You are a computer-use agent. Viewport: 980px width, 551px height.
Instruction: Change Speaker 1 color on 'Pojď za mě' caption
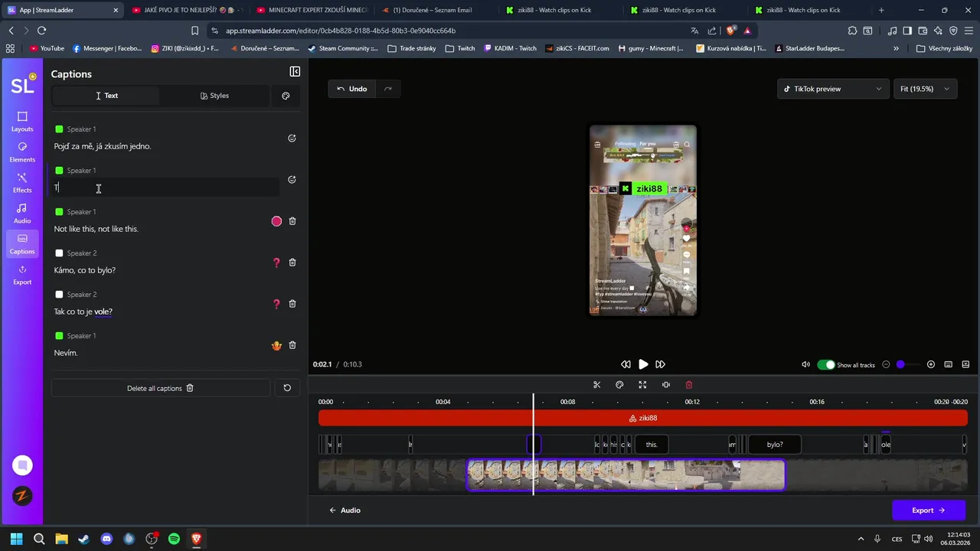(x=59, y=129)
